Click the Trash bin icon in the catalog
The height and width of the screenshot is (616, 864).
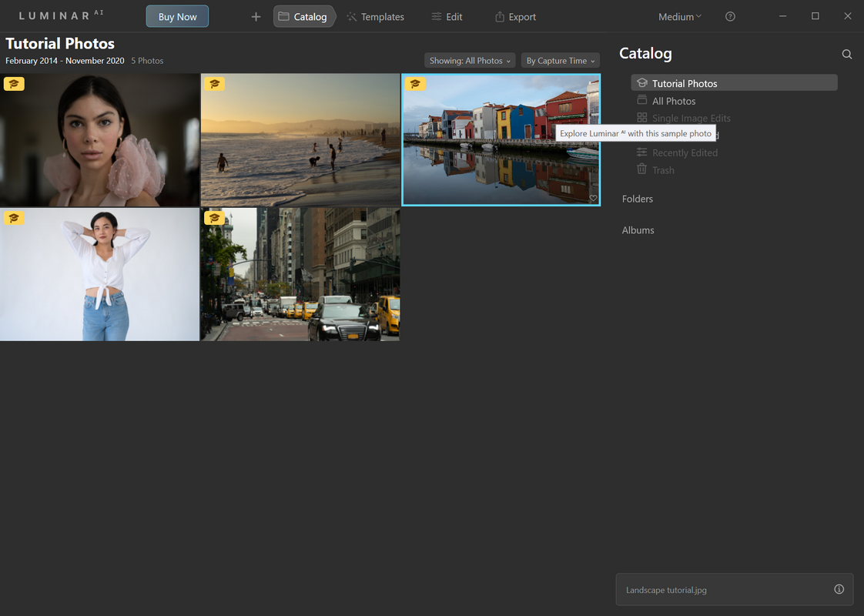click(x=641, y=169)
